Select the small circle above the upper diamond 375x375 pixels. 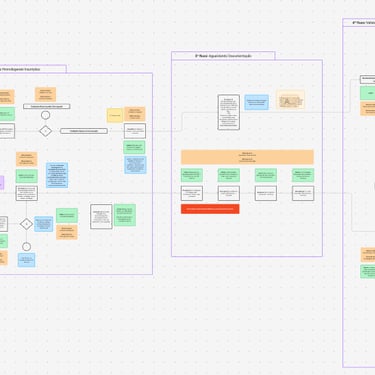click(46, 115)
